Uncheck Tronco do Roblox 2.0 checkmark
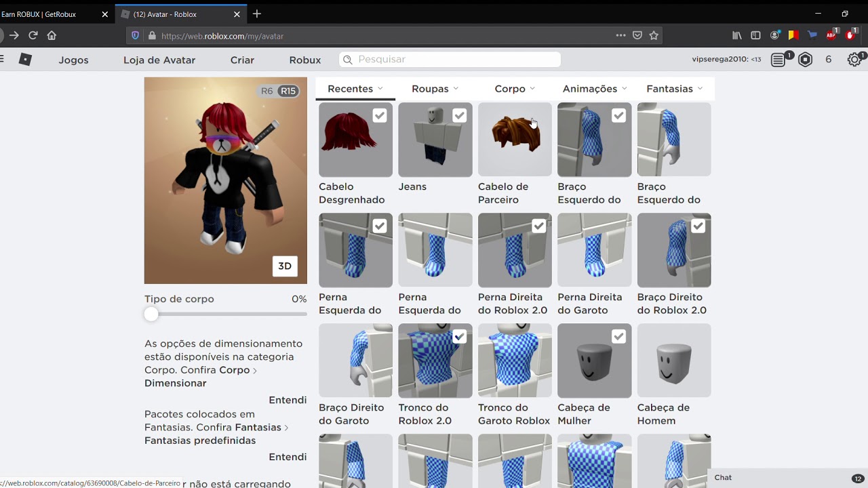The height and width of the screenshot is (488, 868). click(460, 337)
